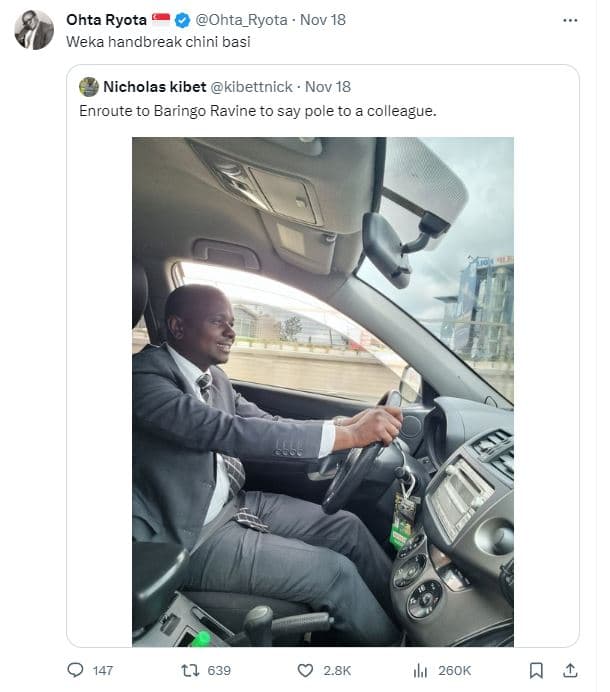Screen dimensions: 610x692
Task: Visit the @Ohta_Ryota handle link
Action: (x=241, y=20)
